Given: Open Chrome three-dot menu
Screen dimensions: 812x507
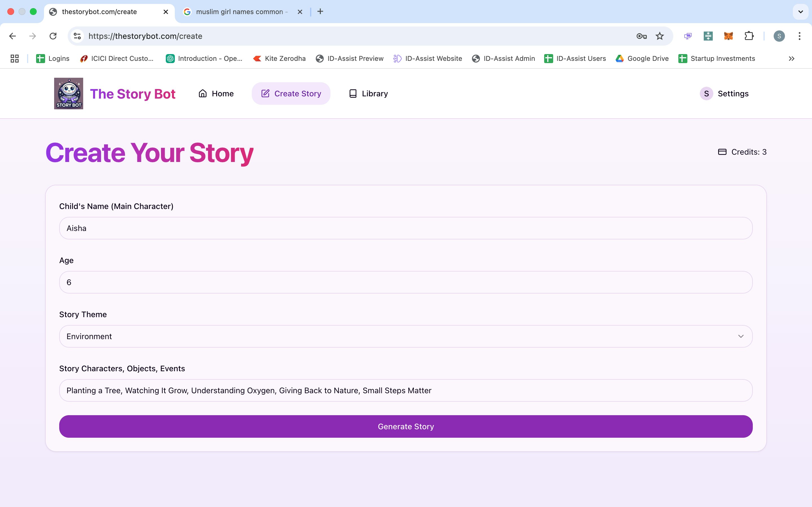Looking at the screenshot, I should 799,36.
